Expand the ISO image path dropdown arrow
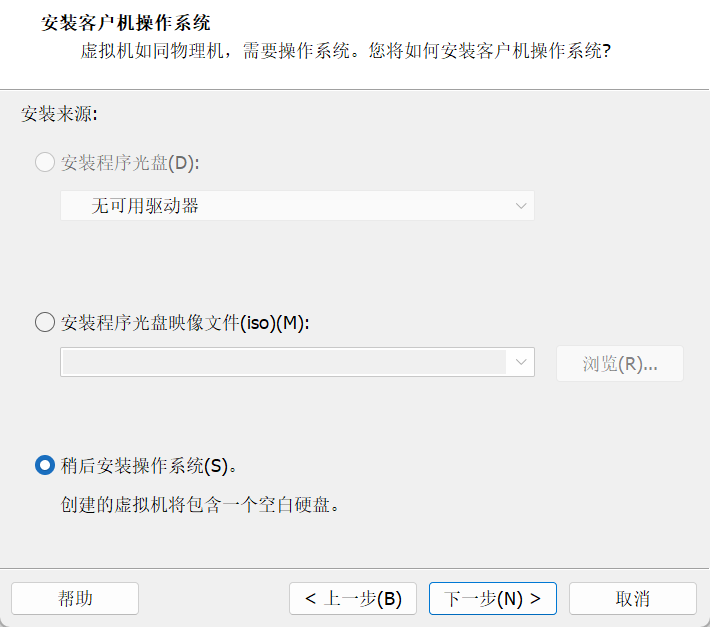This screenshot has width=710, height=627. 521,362
